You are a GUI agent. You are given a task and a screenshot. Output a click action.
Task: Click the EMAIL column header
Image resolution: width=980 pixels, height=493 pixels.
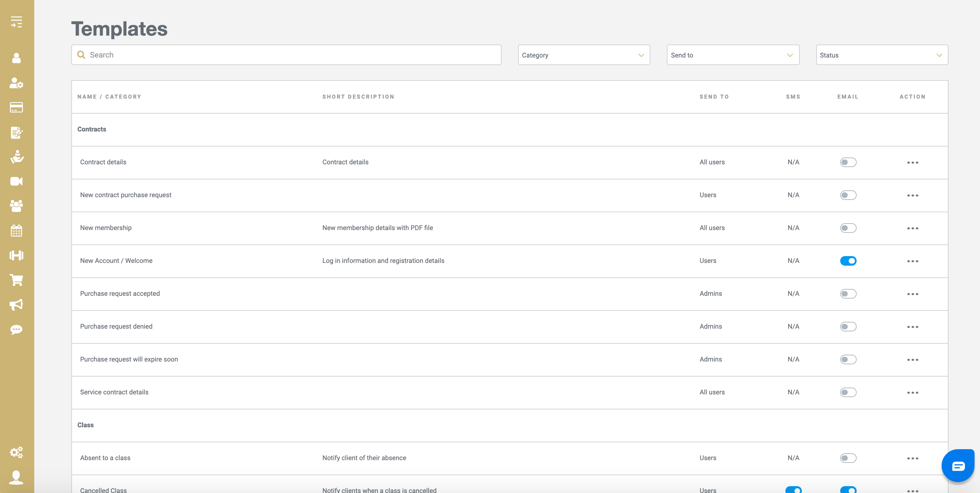(848, 97)
